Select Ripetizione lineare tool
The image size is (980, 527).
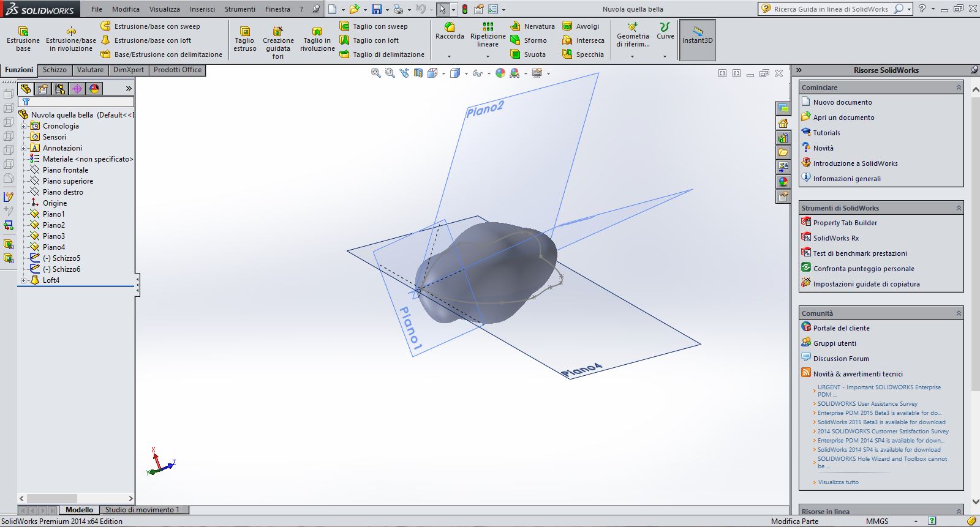(488, 36)
